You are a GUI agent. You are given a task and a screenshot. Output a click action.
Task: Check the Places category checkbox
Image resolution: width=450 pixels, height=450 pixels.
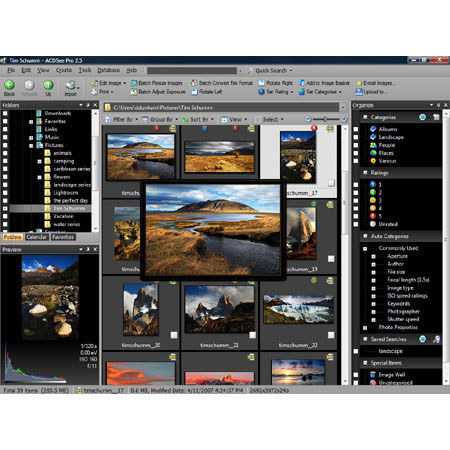(x=356, y=153)
